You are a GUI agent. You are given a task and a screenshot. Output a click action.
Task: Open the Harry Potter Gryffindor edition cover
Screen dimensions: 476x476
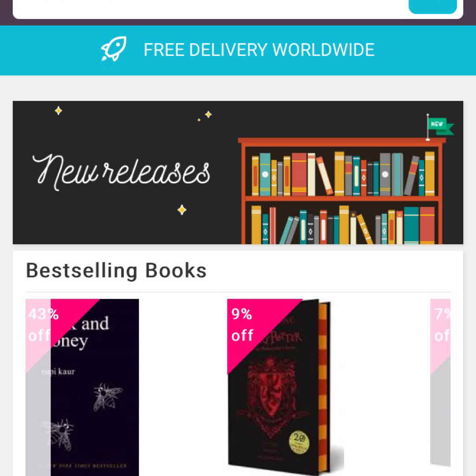285,387
